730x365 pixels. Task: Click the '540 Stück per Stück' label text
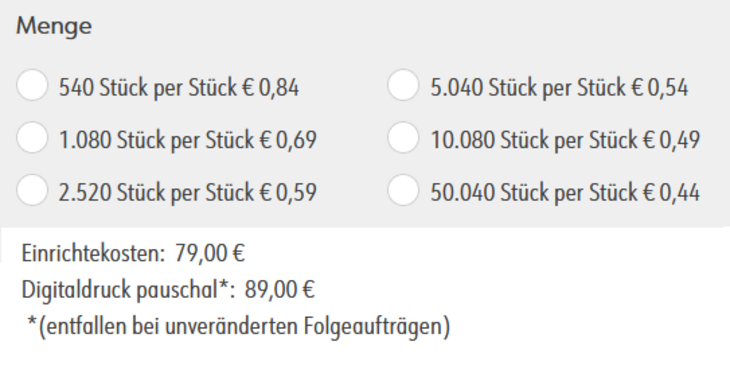tap(149, 88)
